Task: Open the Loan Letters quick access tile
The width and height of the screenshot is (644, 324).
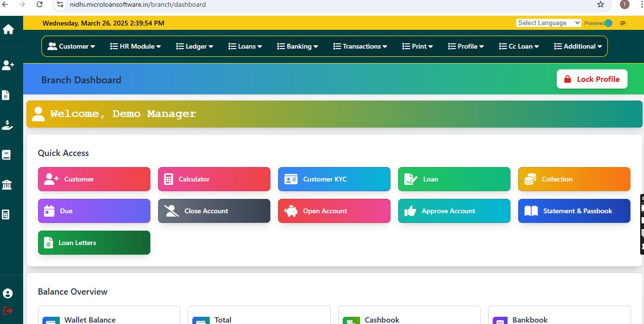Action: click(x=94, y=243)
